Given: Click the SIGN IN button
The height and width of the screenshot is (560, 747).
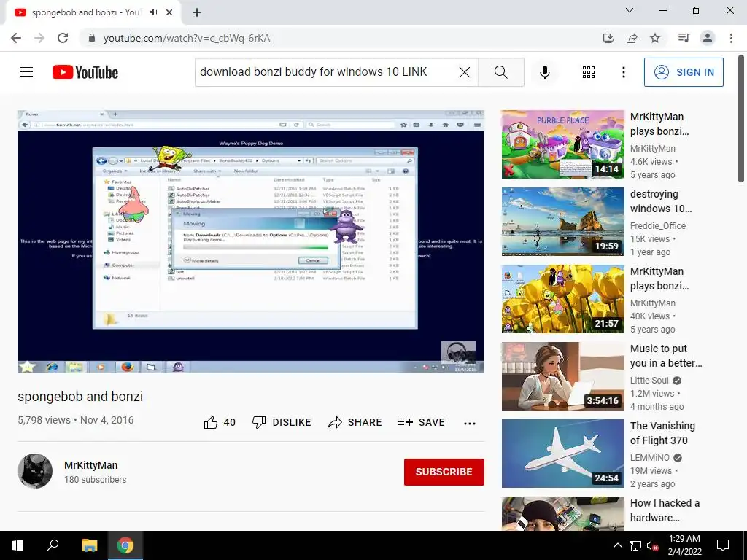Looking at the screenshot, I should pyautogui.click(x=684, y=72).
